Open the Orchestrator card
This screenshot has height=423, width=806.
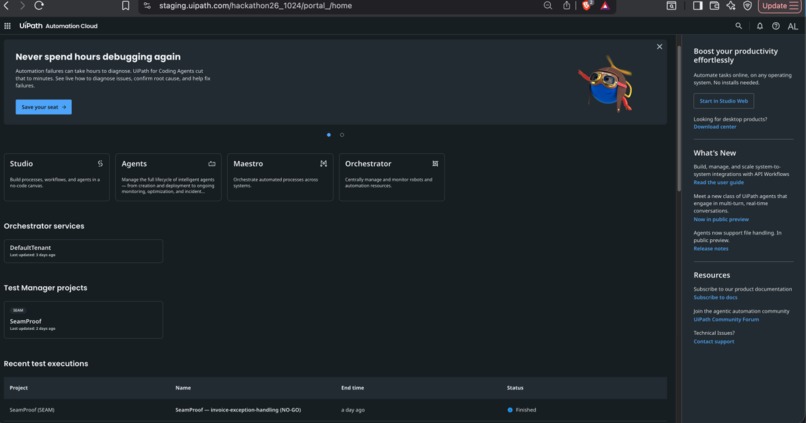[x=392, y=177]
